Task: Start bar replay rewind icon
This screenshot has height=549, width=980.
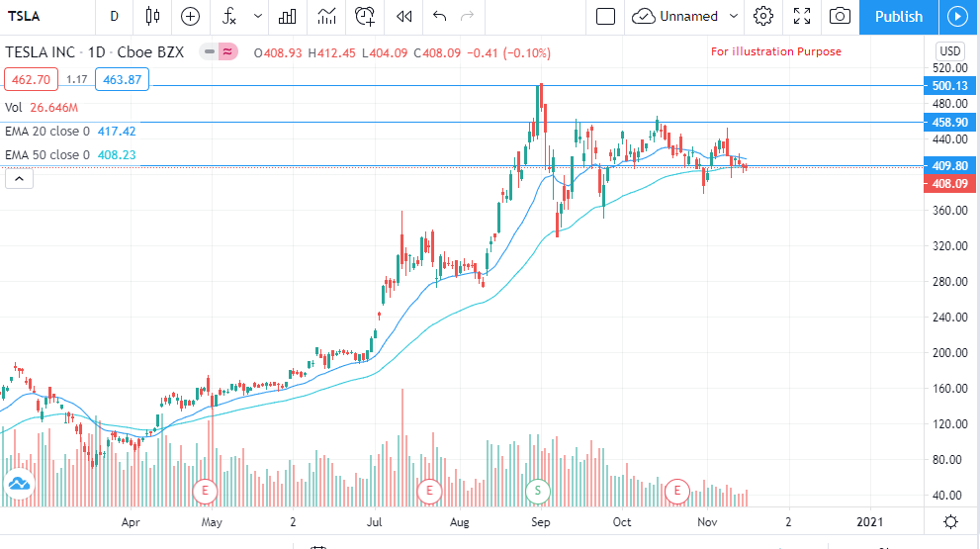Action: (404, 16)
